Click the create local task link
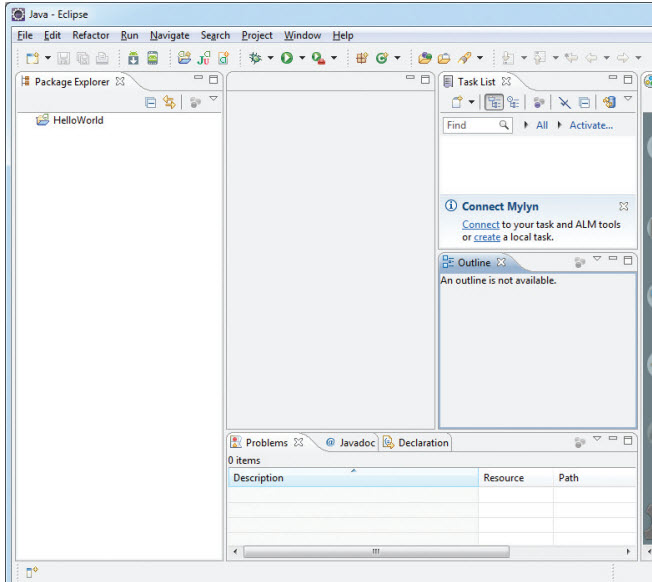Viewport: 652px width, 582px height. coord(487,237)
